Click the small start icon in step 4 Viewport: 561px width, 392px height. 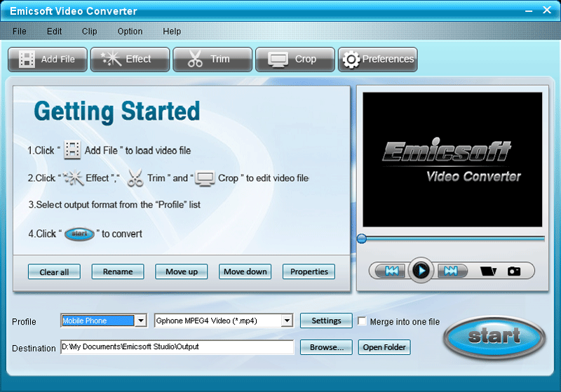79,234
